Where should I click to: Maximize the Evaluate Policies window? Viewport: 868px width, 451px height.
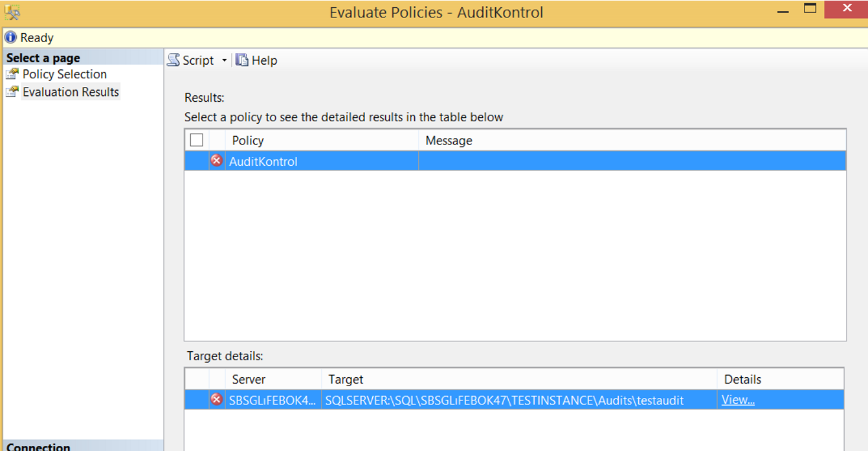[810, 8]
